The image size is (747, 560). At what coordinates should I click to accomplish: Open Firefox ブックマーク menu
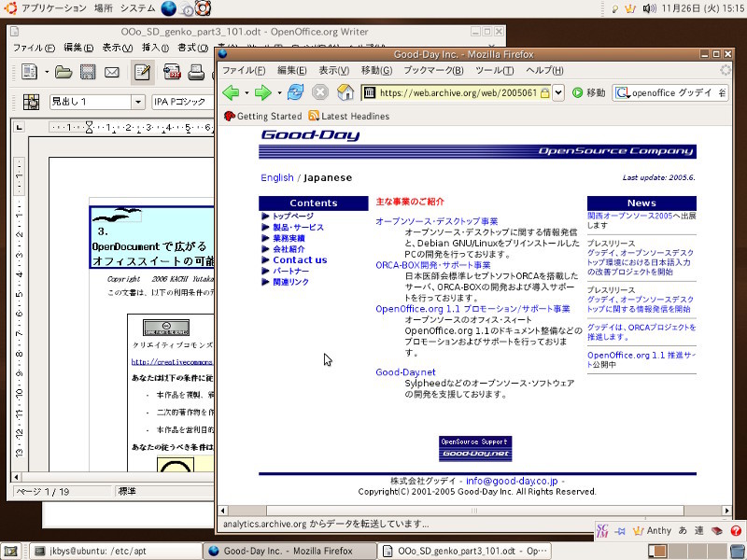coord(433,71)
